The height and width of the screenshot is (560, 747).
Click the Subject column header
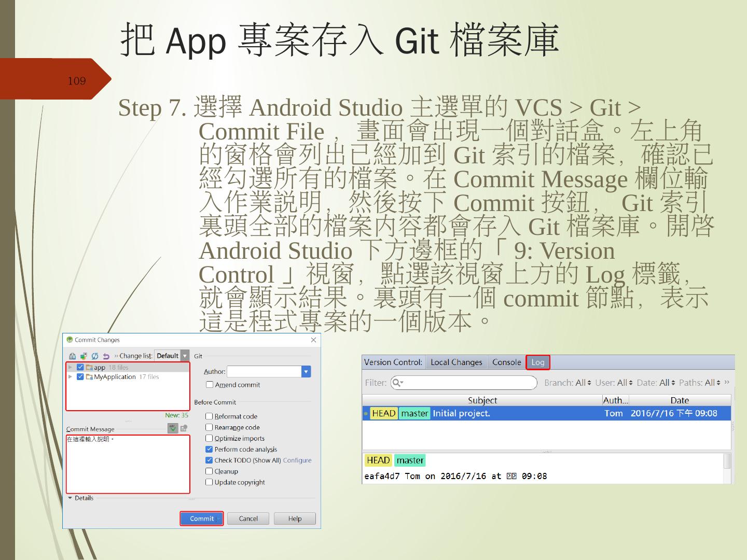[x=482, y=400]
